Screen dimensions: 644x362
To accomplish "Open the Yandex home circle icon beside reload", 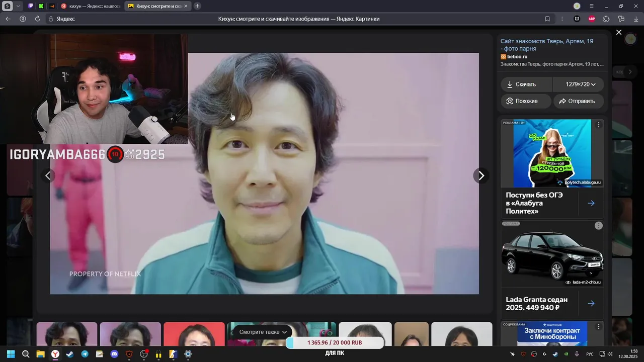I will coord(23,19).
